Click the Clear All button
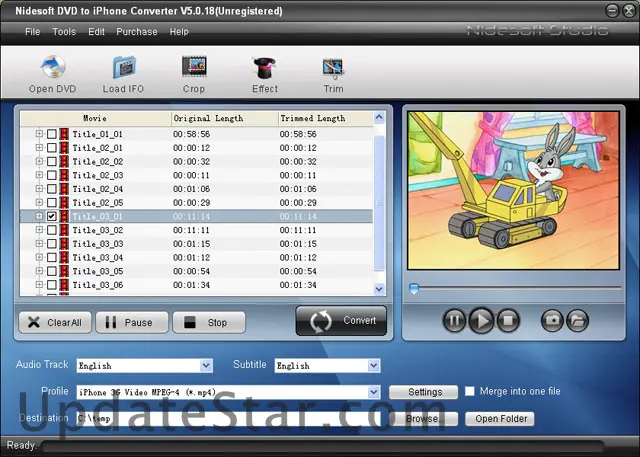Viewport: 640px width, 457px height. click(x=55, y=323)
